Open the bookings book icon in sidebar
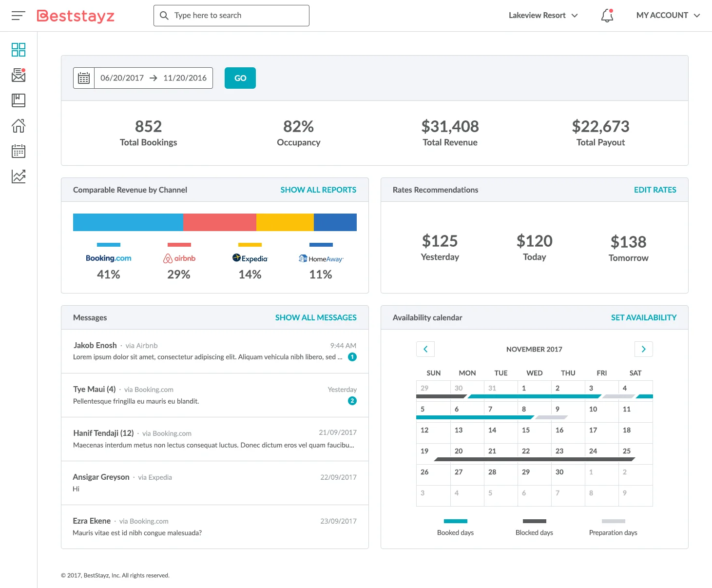 (x=19, y=100)
